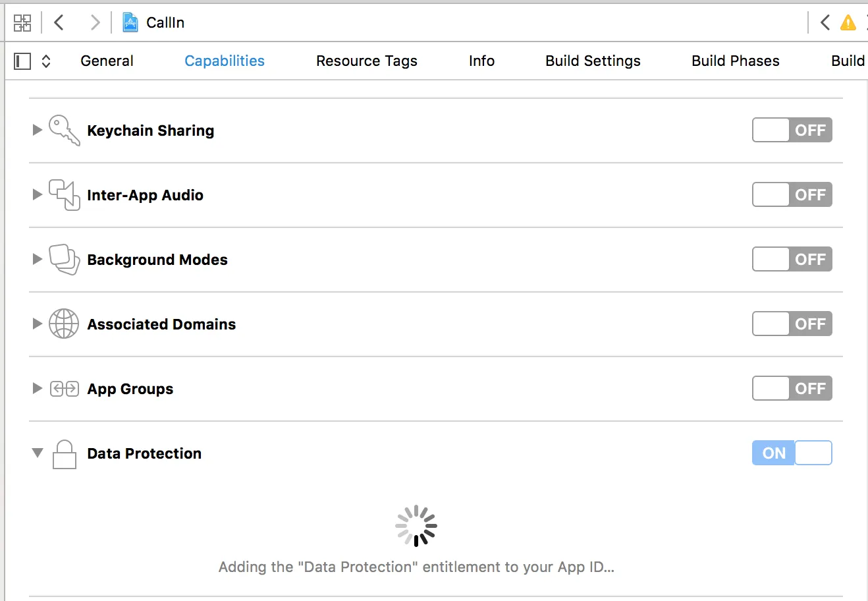Click the CallIn project file icon
This screenshot has height=601, width=868.
click(130, 23)
